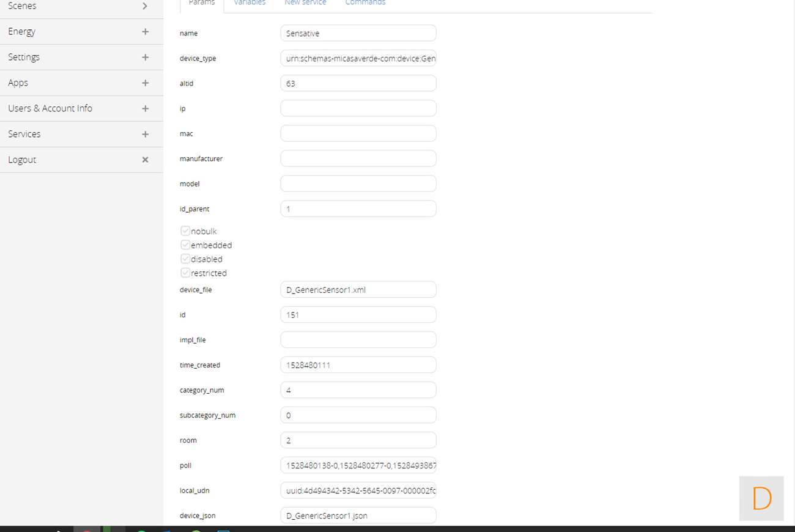Check the restricted checkbox
The width and height of the screenshot is (795, 532).
[185, 273]
